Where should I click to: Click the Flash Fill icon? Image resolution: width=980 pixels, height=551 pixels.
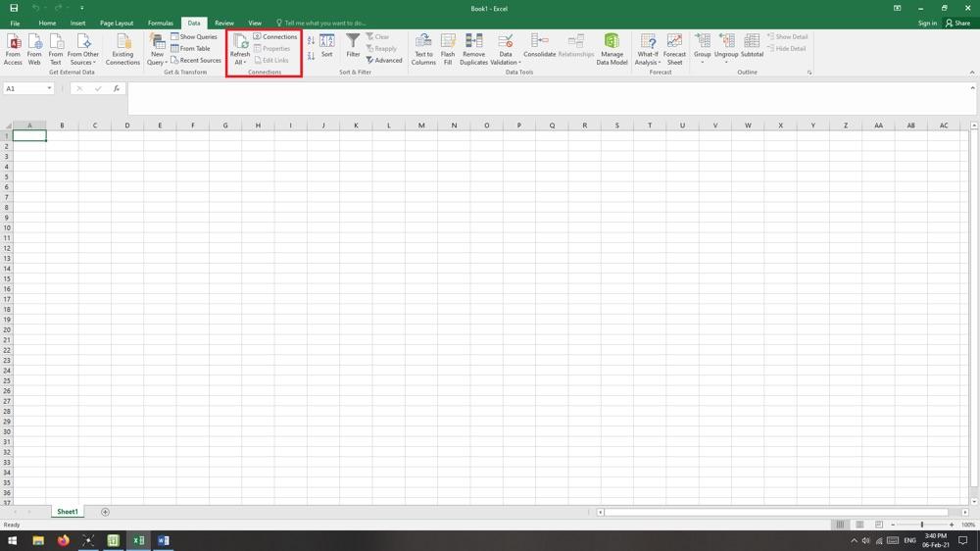pos(448,48)
